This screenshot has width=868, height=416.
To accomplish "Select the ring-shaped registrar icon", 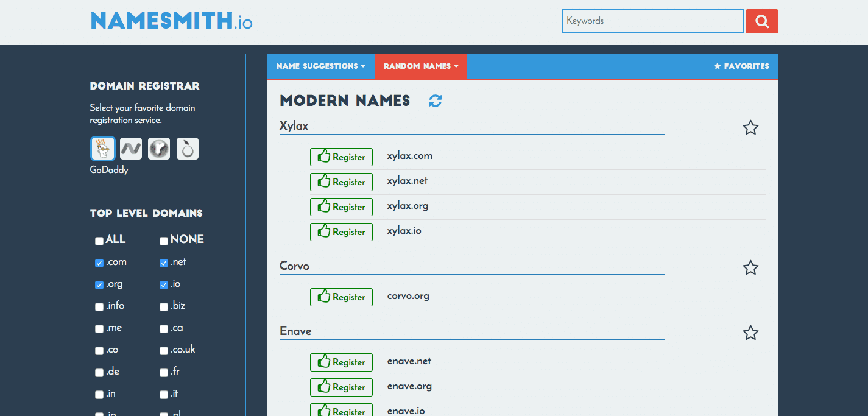I will click(188, 149).
